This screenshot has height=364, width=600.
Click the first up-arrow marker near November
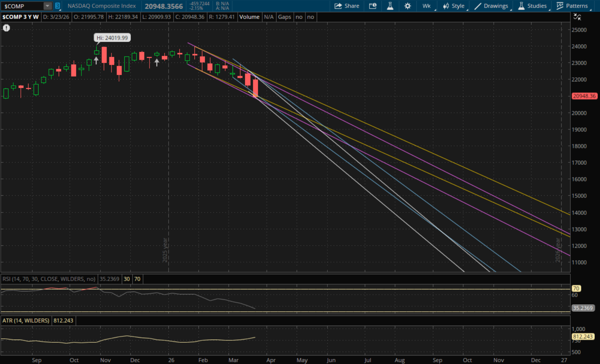96,61
